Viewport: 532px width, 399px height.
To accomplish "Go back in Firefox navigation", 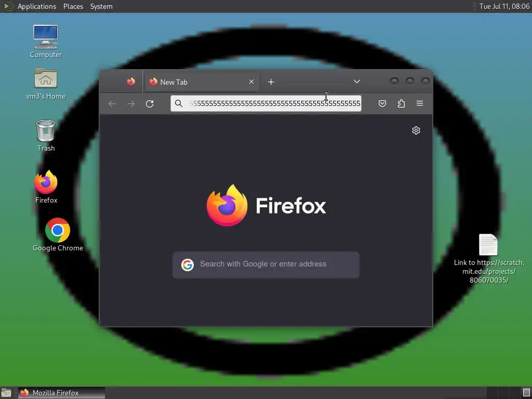I will pos(112,104).
